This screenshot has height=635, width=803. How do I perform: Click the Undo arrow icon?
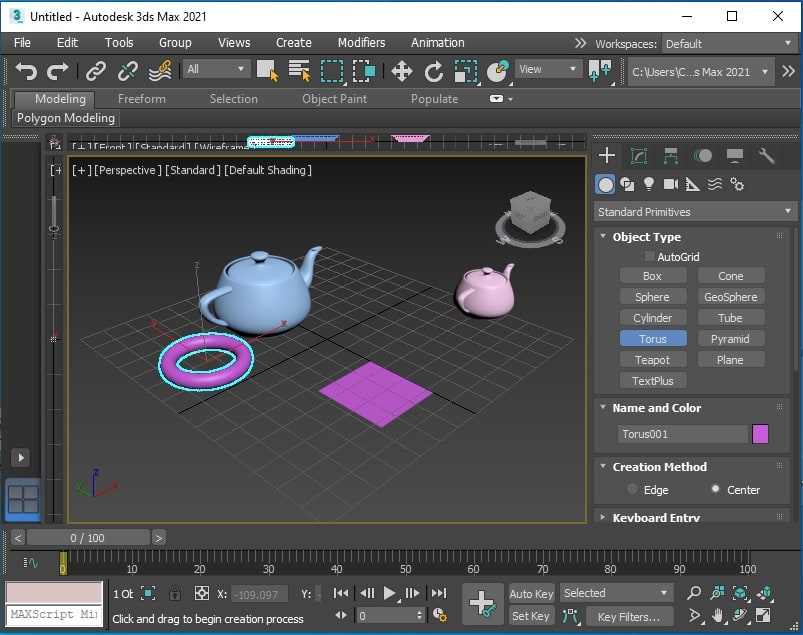pos(26,71)
